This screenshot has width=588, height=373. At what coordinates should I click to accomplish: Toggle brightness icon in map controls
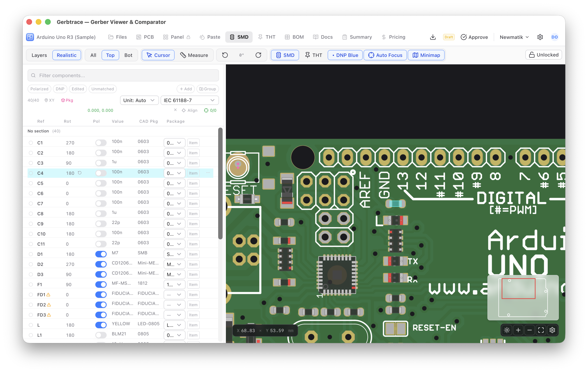click(507, 330)
